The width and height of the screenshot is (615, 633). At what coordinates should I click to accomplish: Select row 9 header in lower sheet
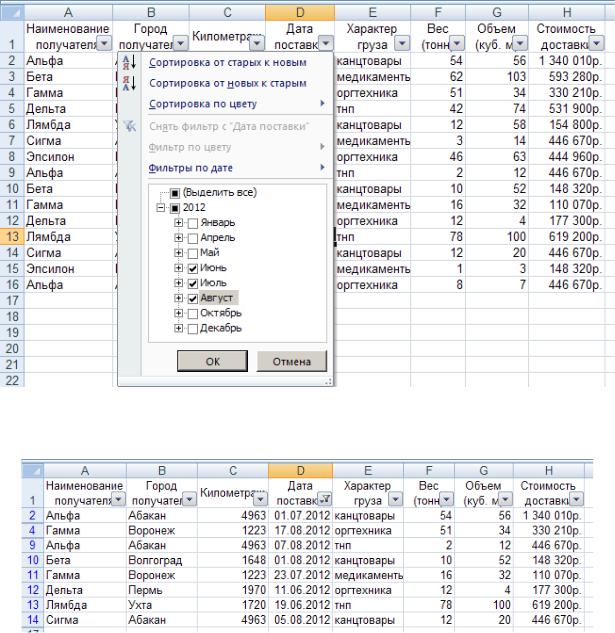[32, 545]
